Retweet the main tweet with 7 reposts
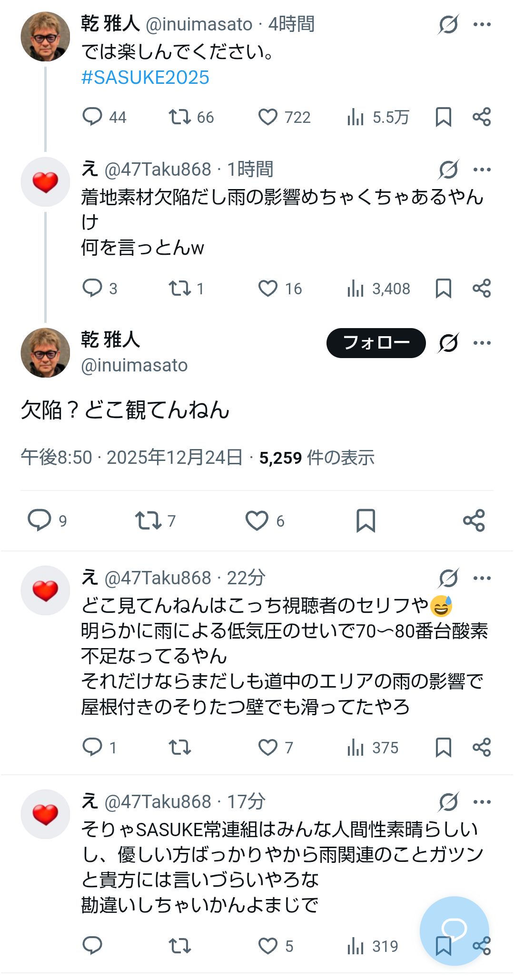This screenshot has height=980, width=514. click(x=148, y=520)
